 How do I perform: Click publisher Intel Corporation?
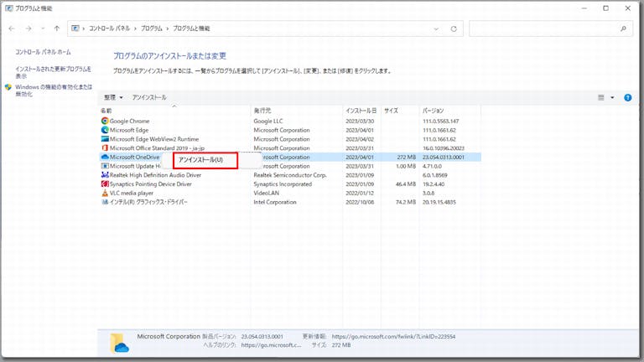click(275, 202)
